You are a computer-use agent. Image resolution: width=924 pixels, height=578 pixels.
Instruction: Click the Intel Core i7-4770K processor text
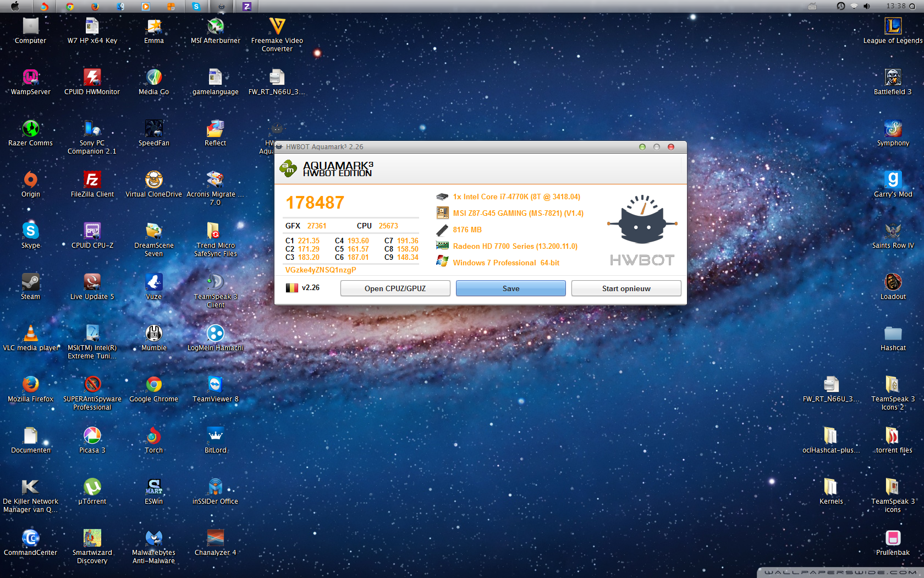[x=516, y=197]
